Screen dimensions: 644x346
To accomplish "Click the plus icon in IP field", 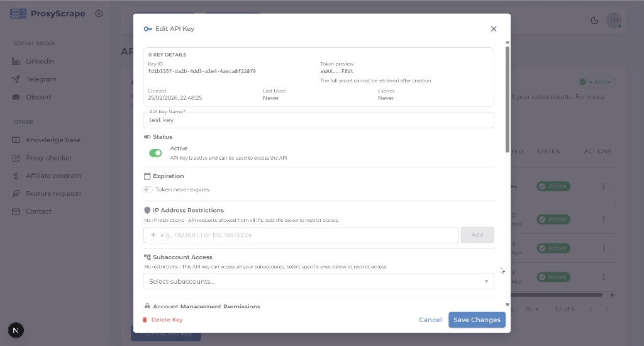I will pos(153,235).
